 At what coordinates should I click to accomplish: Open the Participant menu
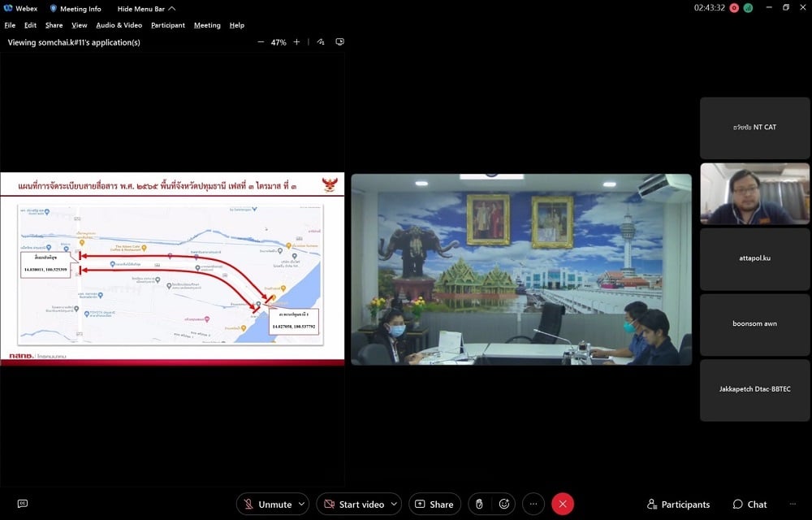[168, 25]
